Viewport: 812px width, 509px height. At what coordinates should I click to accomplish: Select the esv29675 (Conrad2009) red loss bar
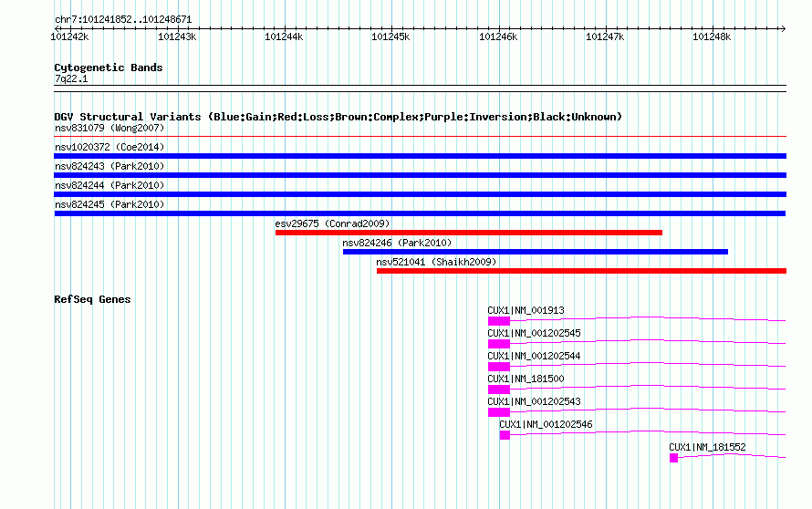coord(469,233)
